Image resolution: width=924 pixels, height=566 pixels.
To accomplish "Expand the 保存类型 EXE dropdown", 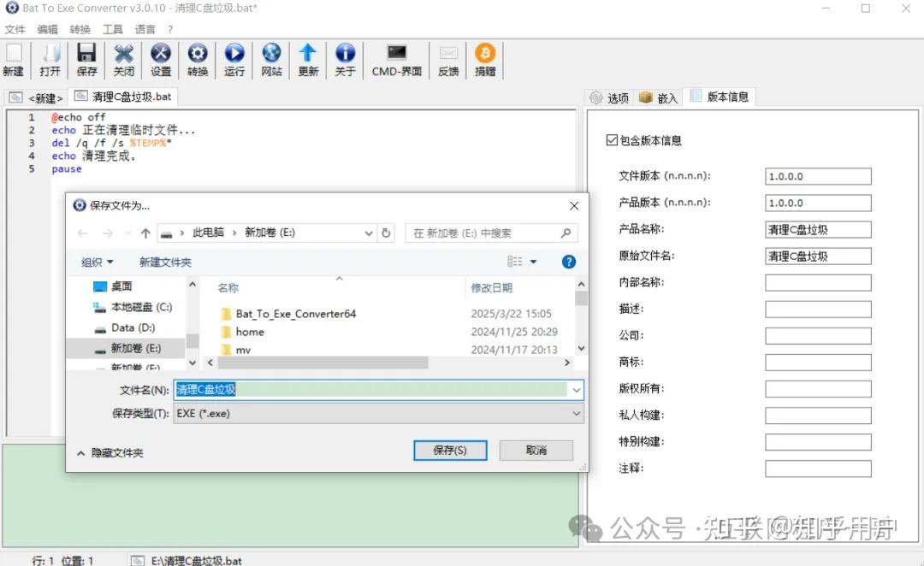I will tap(577, 414).
